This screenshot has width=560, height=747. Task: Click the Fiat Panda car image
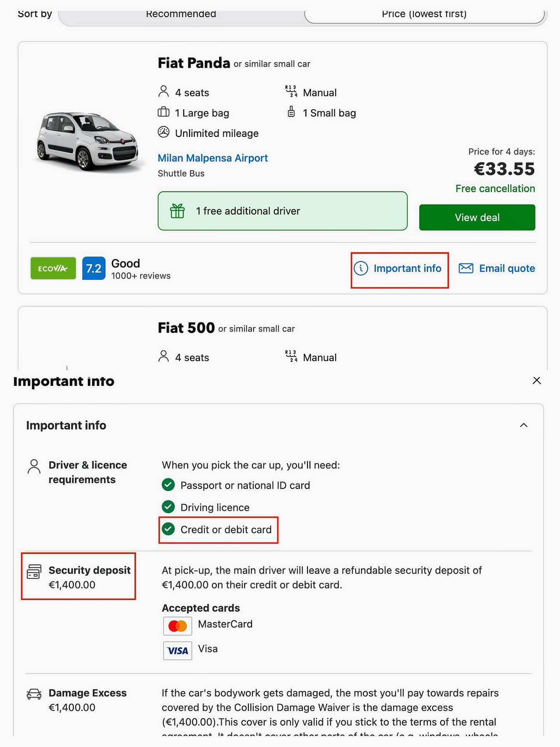coord(88,141)
